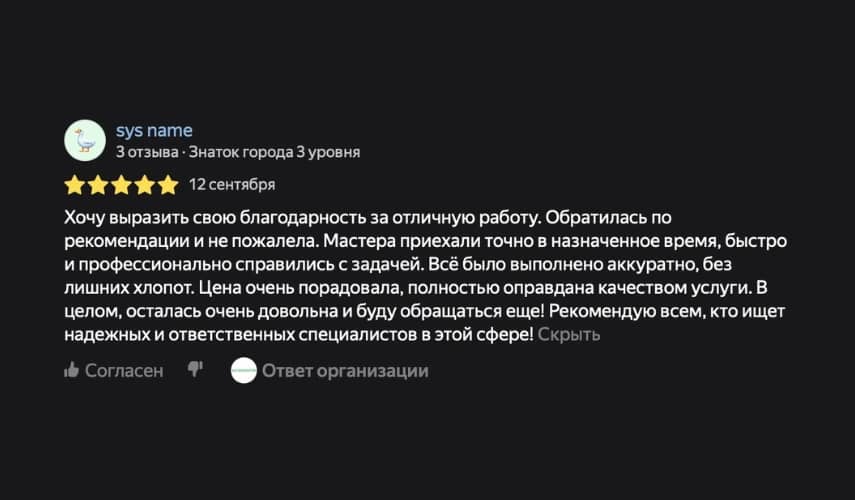855x500 pixels.
Task: Click the 'Знаток города 3 уровня' badge text
Action: pos(274,153)
